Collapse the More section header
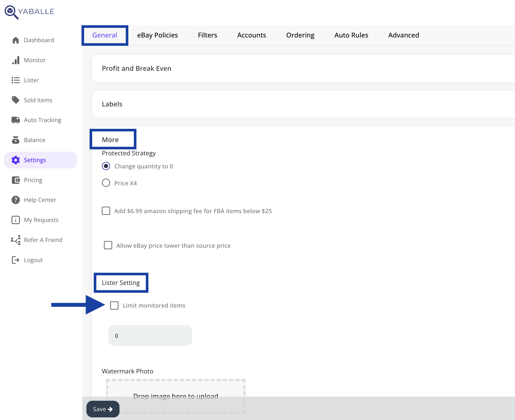 (x=110, y=140)
